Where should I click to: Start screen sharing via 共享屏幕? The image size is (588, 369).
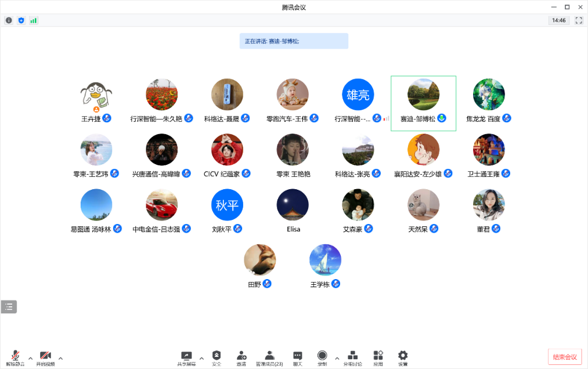[x=186, y=358]
